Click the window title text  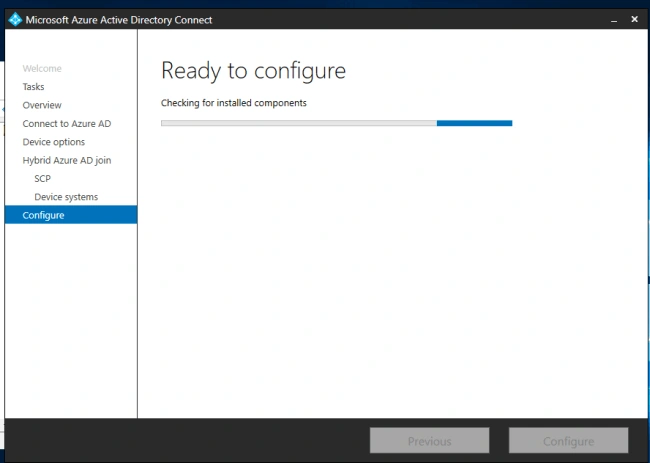click(119, 20)
